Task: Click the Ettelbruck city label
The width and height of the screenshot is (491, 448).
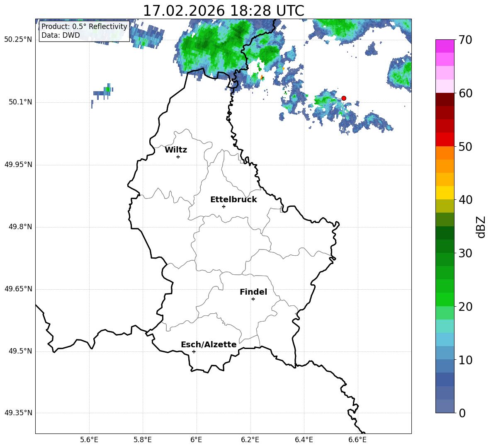Action: (x=233, y=200)
